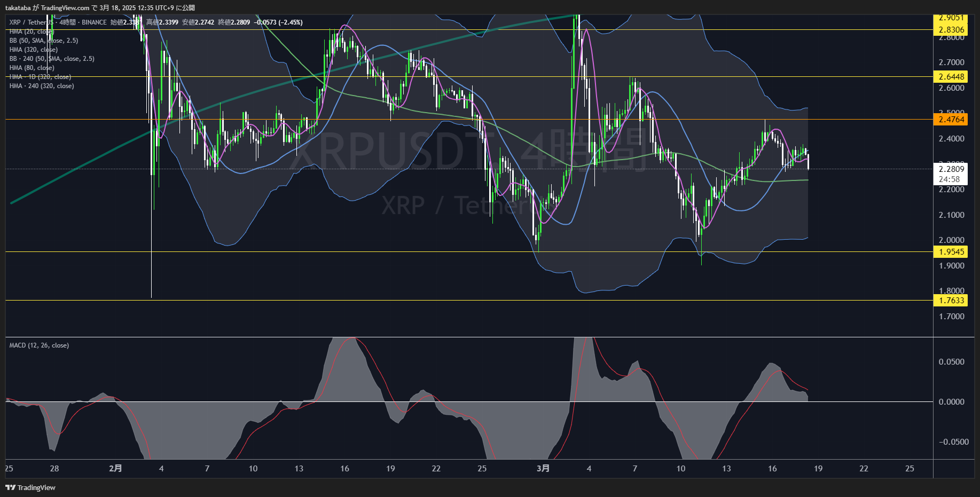Click the 2.7000 price axis tick

tap(951, 62)
